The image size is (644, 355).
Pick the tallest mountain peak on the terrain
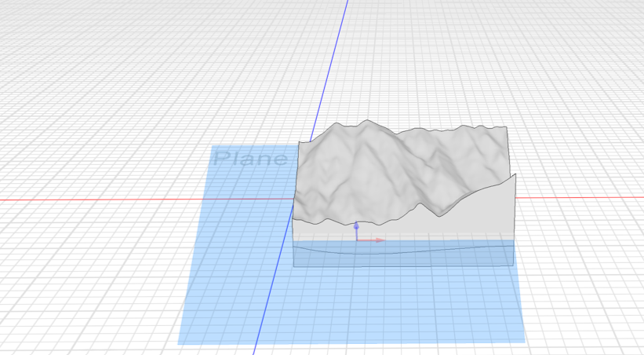pos(364,123)
